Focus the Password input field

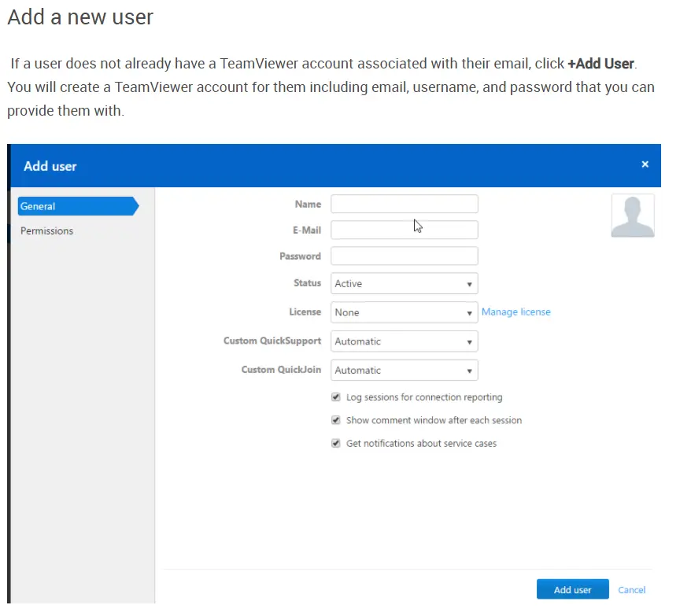(405, 256)
